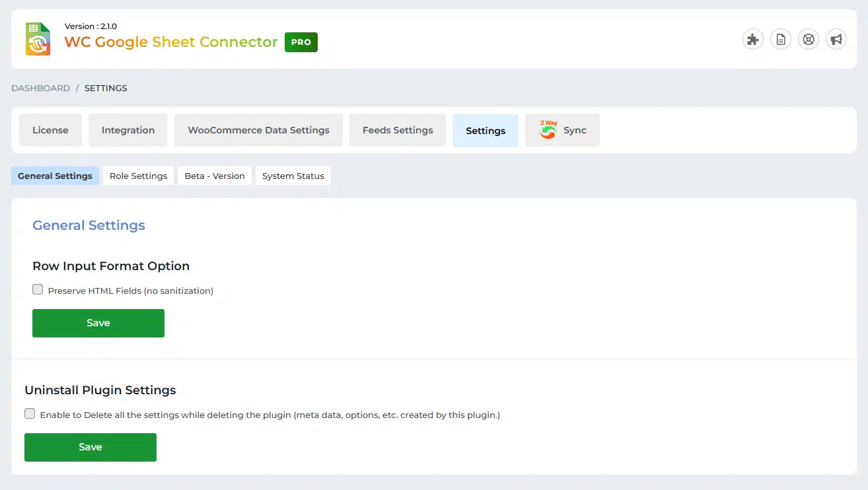Click the WC Google Sheet Connector logo
Screen dimensions: 868x490
[x=38, y=39]
